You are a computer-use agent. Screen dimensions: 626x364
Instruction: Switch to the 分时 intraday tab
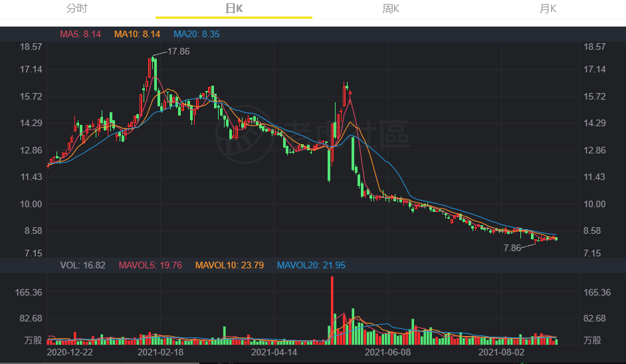77,9
